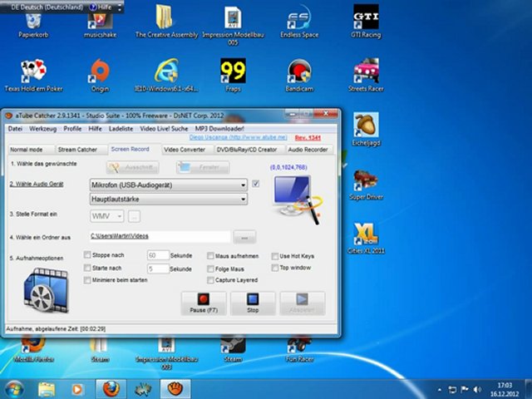Viewport: 532px width, 399px height.
Task: Open the Bandicam desktop icon
Action: tap(299, 71)
